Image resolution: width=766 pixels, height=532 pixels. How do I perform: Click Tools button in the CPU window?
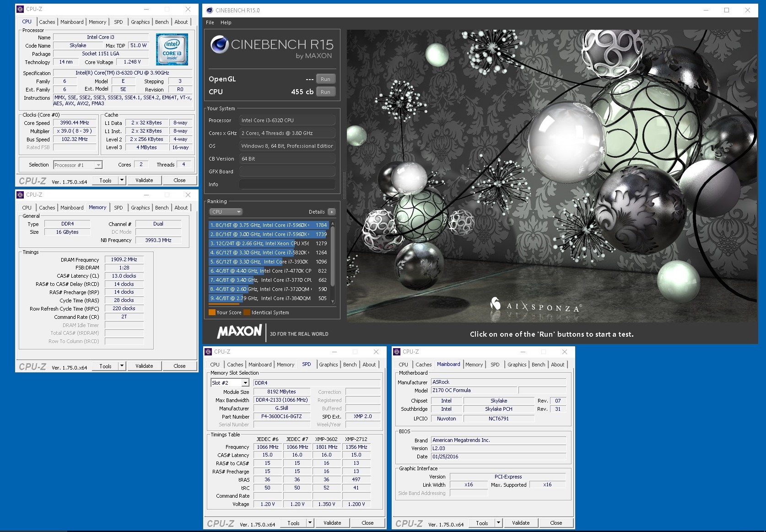click(105, 180)
